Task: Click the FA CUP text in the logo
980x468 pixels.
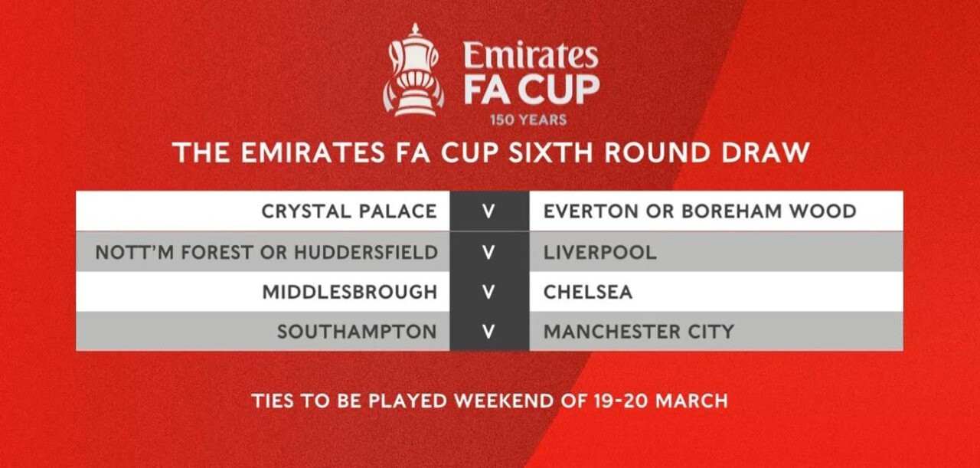Action: (531, 90)
